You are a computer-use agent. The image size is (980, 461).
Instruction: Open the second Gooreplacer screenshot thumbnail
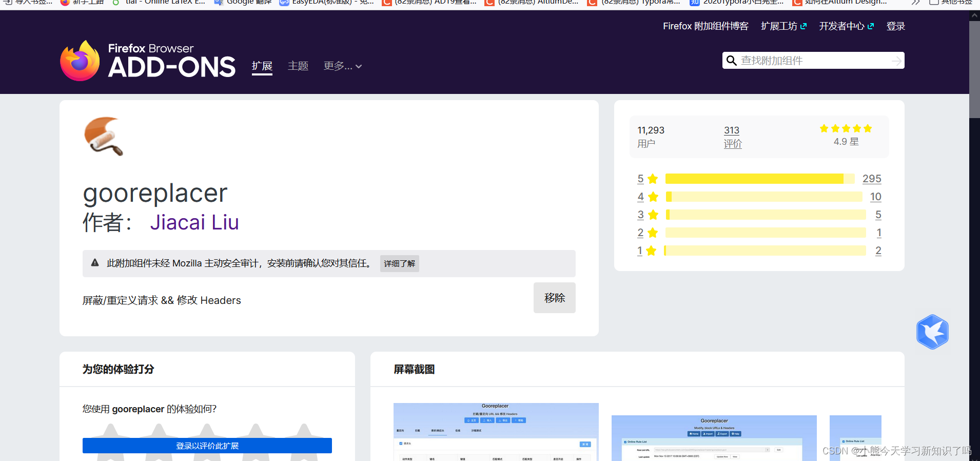(x=714, y=438)
